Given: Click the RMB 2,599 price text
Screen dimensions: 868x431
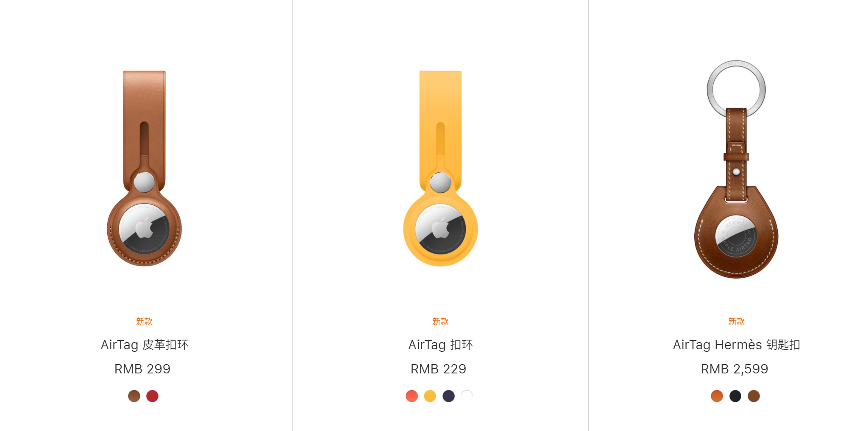Looking at the screenshot, I should 734,369.
